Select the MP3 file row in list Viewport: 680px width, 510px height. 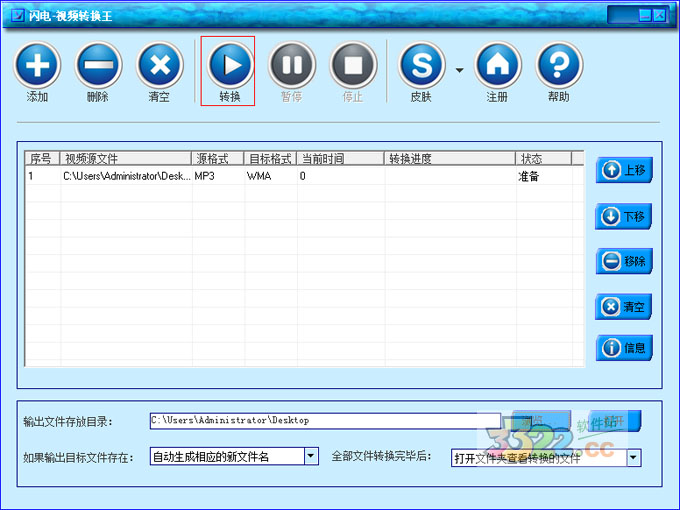(300, 176)
